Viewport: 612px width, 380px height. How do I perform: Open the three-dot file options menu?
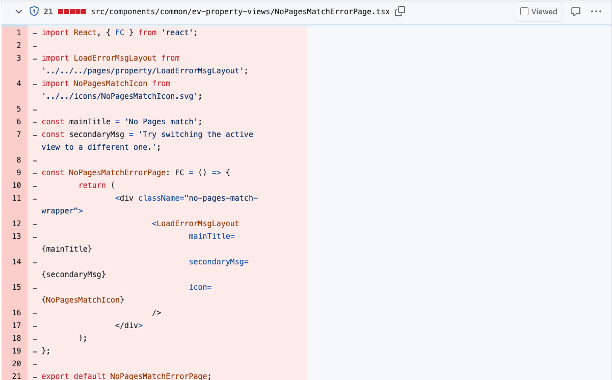(x=596, y=11)
